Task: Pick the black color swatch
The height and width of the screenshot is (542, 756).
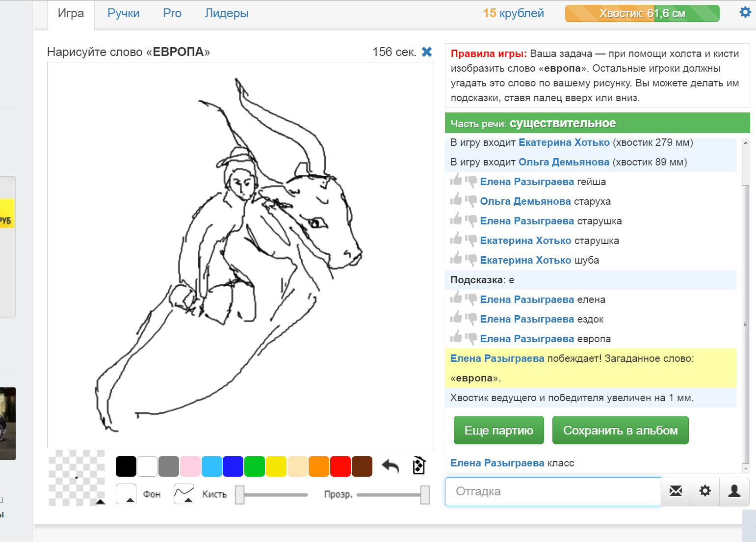Action: point(126,466)
